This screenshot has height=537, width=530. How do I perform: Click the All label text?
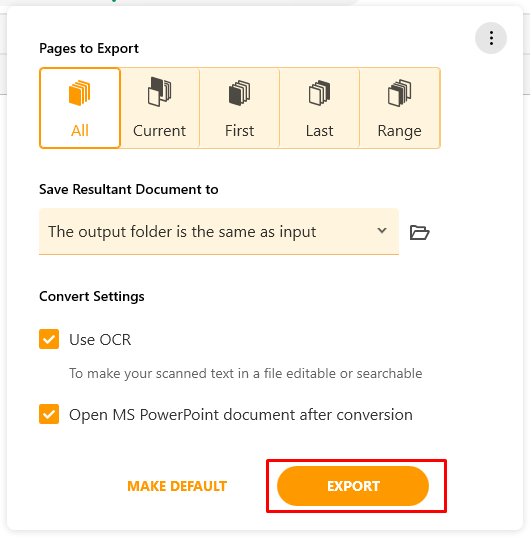point(80,131)
